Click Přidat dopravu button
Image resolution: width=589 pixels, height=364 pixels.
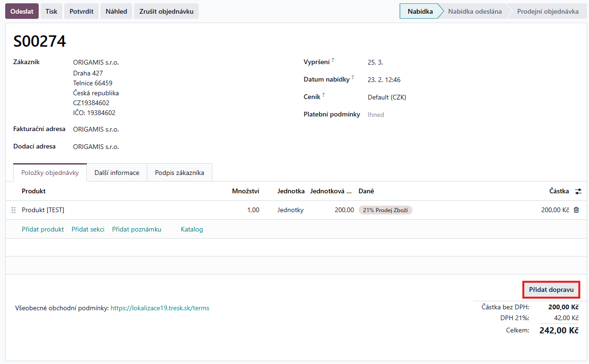[551, 290]
